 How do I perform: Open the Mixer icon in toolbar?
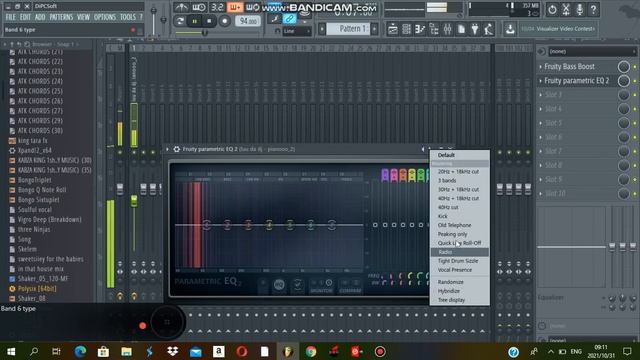click(x=447, y=29)
